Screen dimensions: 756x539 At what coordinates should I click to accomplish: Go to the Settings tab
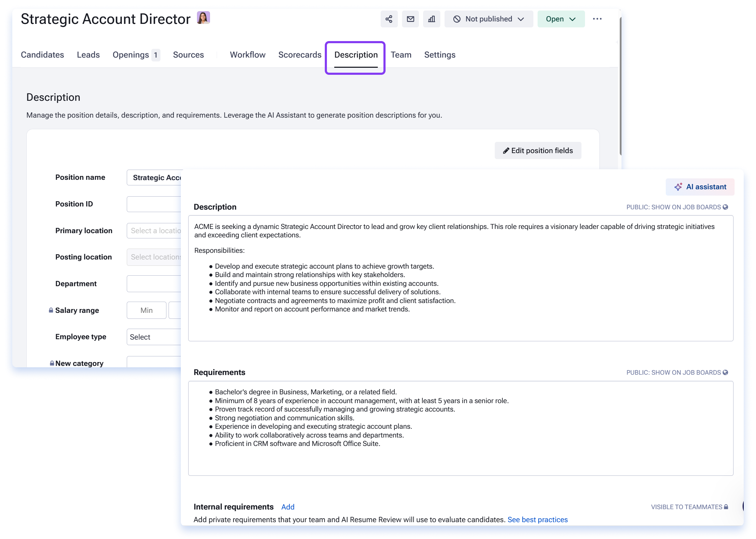point(440,55)
